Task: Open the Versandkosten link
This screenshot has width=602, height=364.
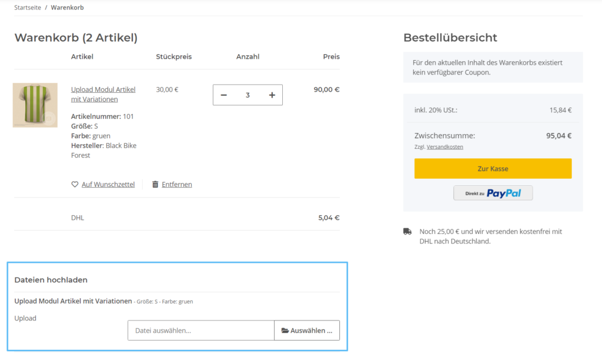Action: click(444, 146)
